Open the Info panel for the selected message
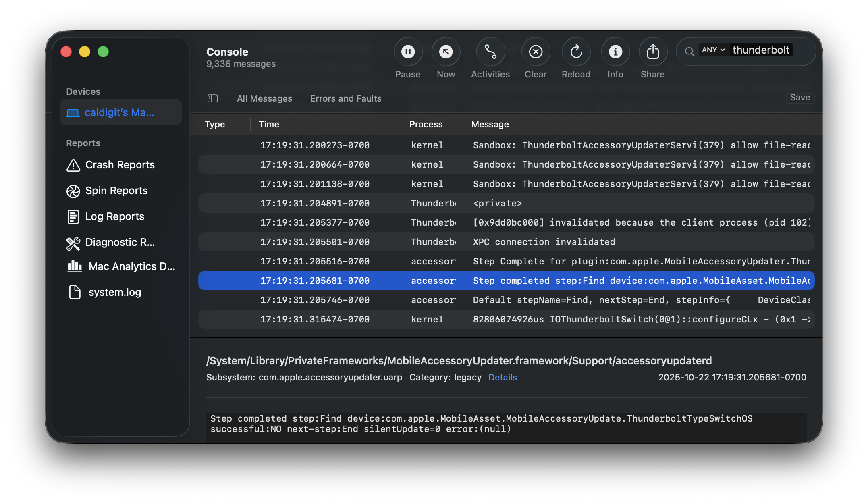This screenshot has height=503, width=868. pyautogui.click(x=615, y=52)
